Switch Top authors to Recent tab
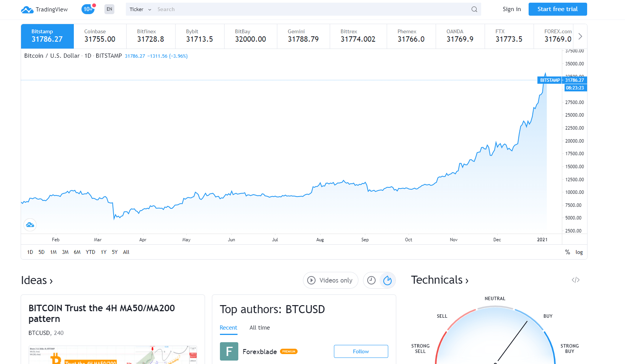 228,328
